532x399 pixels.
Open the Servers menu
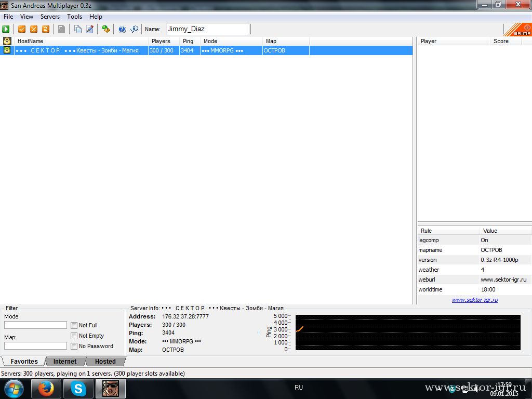[x=50, y=16]
